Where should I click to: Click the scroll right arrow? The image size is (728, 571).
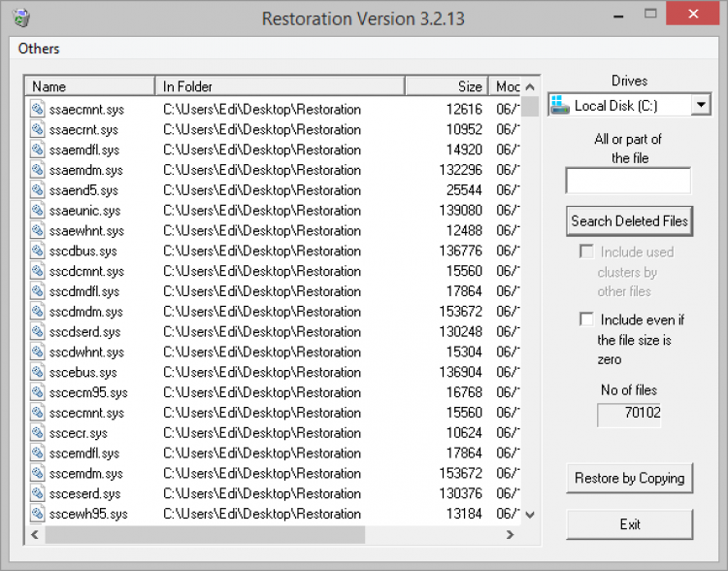pos(510,534)
